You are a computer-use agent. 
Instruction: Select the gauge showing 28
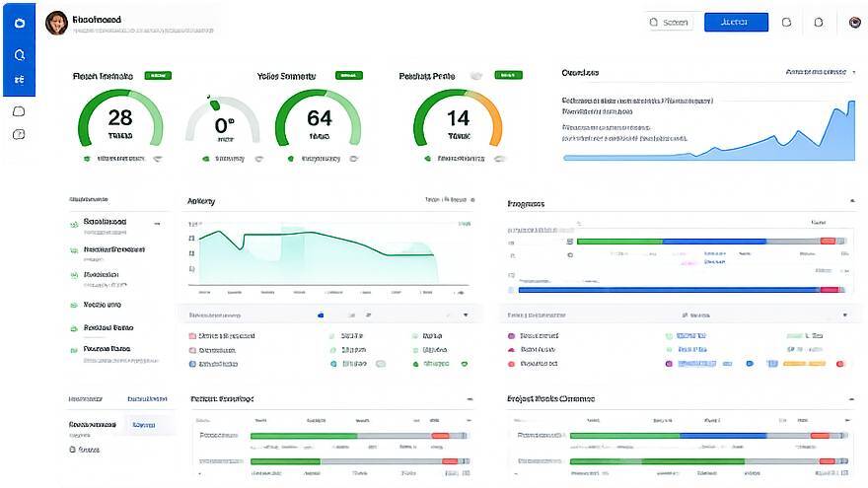click(120, 118)
